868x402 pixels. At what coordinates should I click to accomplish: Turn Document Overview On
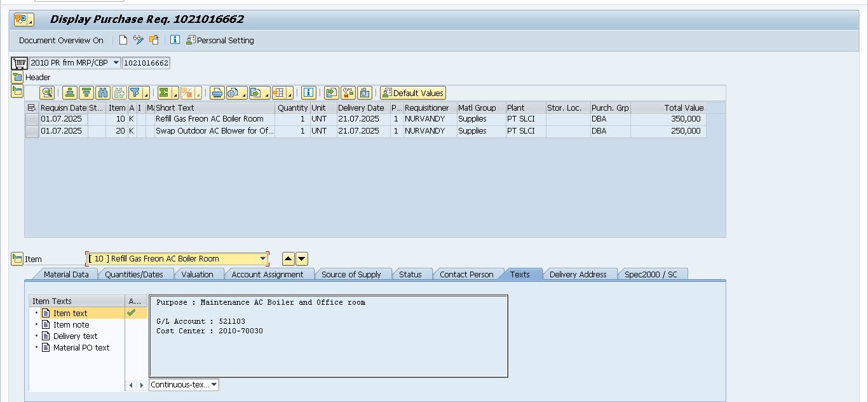(61, 40)
